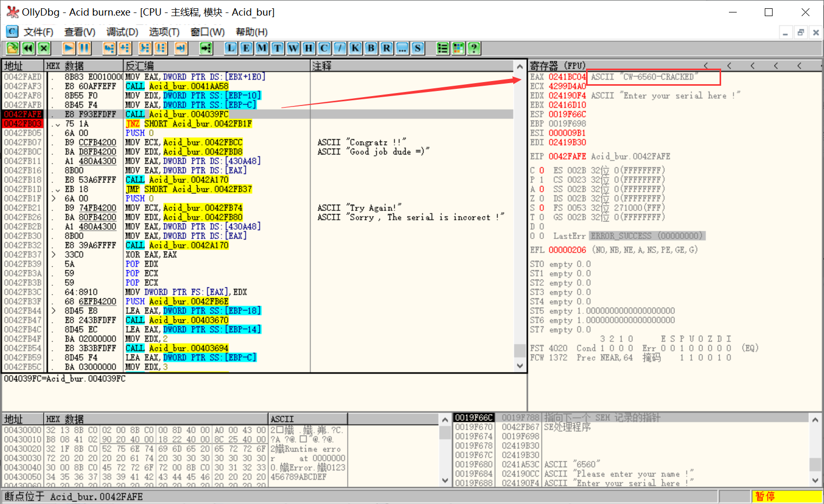Click the disassembly HEX 数据 column header
824x504 pixels.
[83, 65]
